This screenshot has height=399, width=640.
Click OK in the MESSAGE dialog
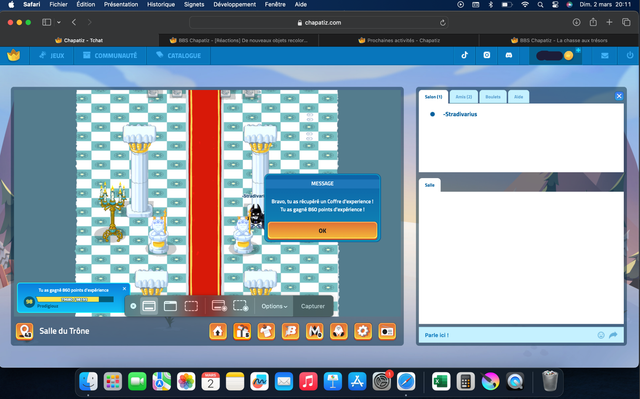pyautogui.click(x=322, y=231)
